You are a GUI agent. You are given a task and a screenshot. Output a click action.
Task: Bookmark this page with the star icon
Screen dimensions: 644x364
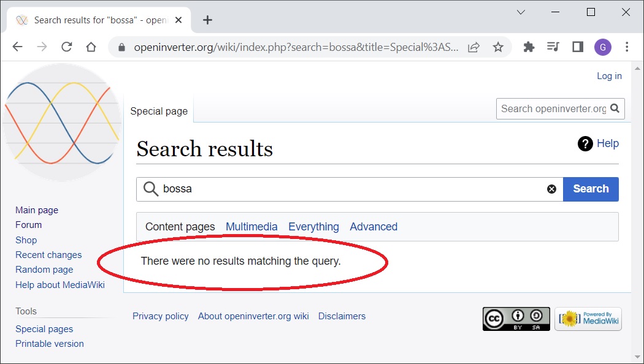[498, 47]
